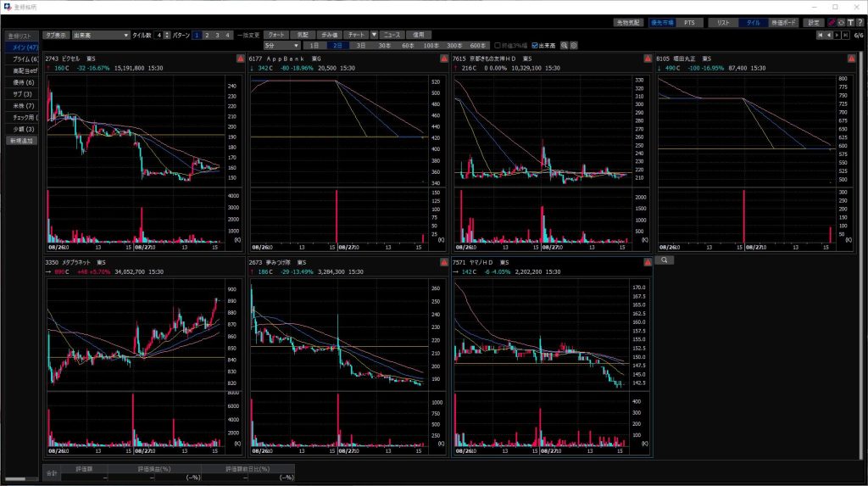Viewport: 868px width, 486px height.
Task: Click the 新規追加 button in sidebar
Action: pos(21,140)
